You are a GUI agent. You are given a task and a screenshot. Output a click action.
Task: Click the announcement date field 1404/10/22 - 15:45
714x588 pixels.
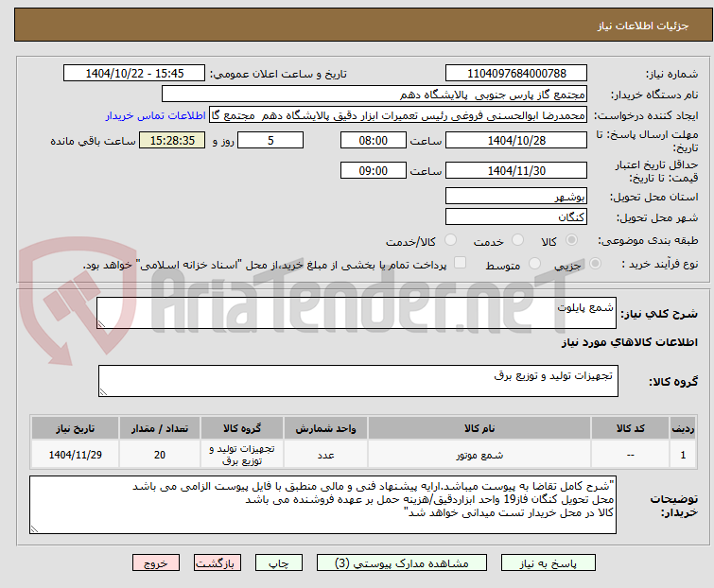tap(134, 74)
